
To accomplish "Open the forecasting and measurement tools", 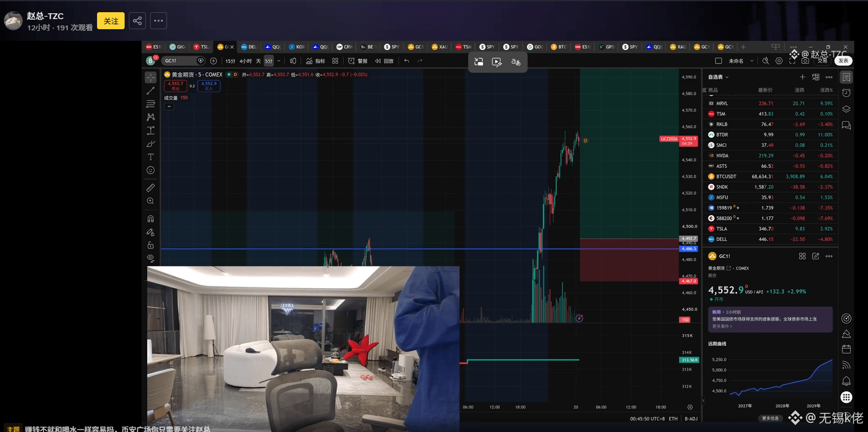I will point(151,130).
